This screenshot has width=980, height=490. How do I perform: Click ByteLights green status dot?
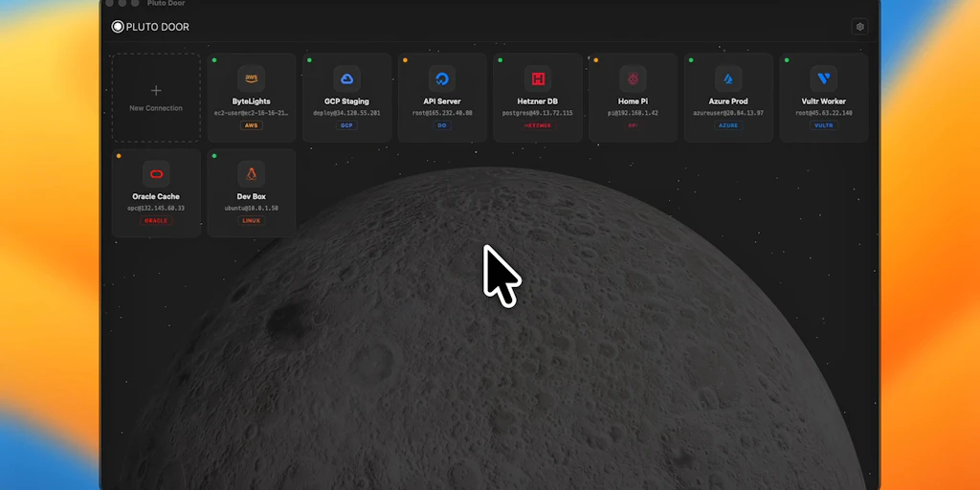pos(214,60)
